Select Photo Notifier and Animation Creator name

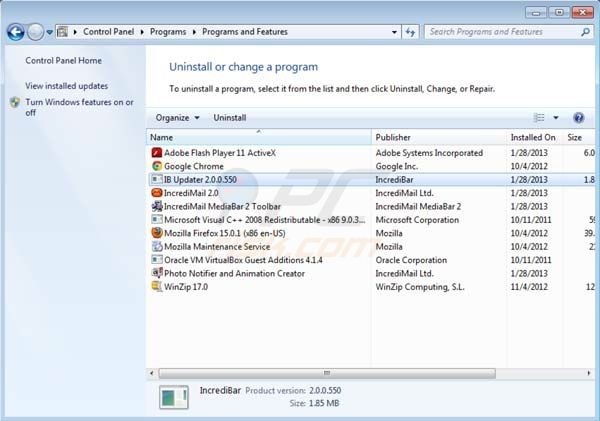234,273
